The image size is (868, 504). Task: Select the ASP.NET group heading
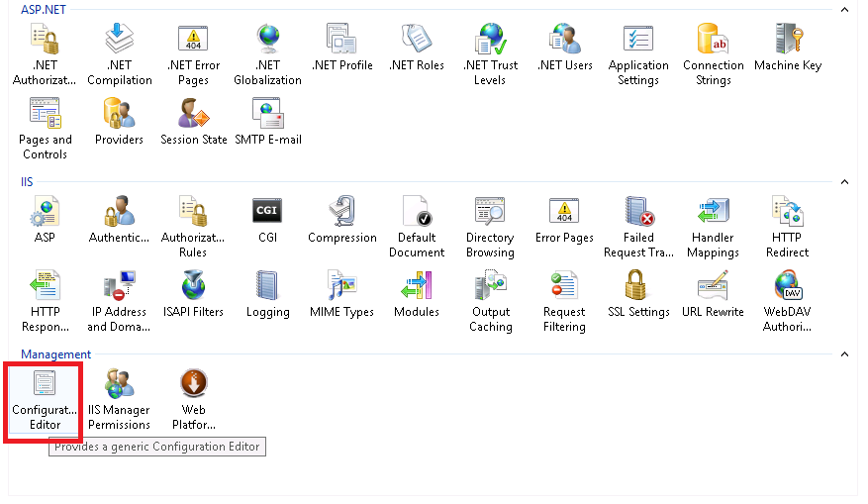click(44, 10)
